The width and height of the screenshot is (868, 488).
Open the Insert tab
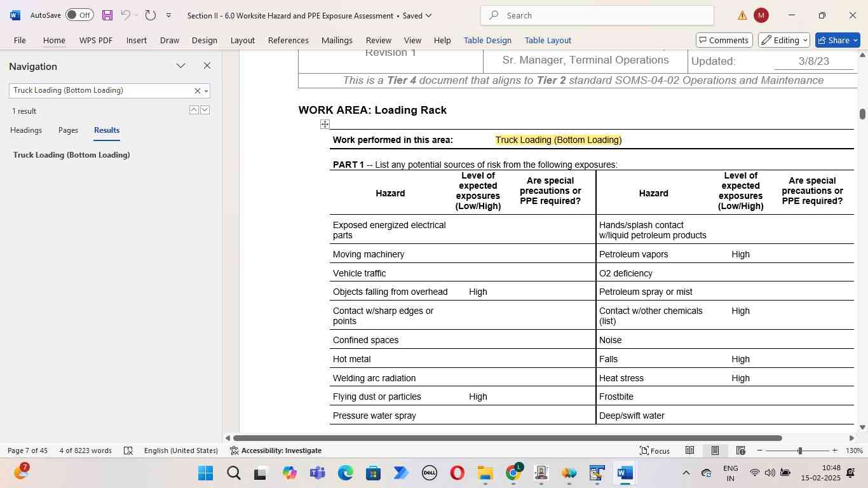[x=137, y=40]
